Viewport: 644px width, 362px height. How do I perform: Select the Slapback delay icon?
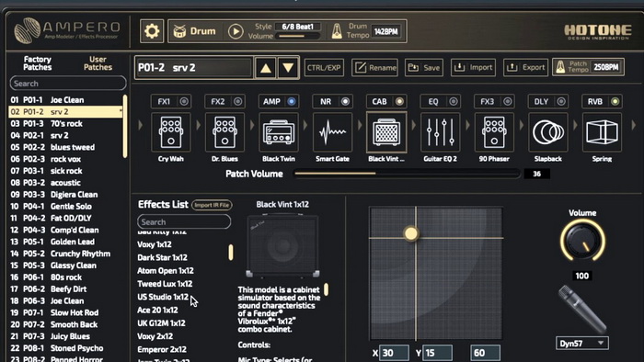[x=548, y=132]
